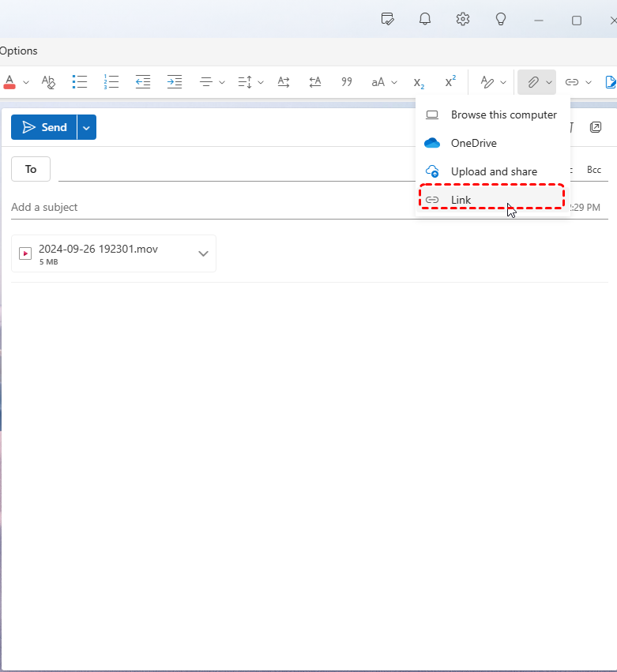Open the font color dropdown arrow
The image size is (617, 672).
coord(26,82)
